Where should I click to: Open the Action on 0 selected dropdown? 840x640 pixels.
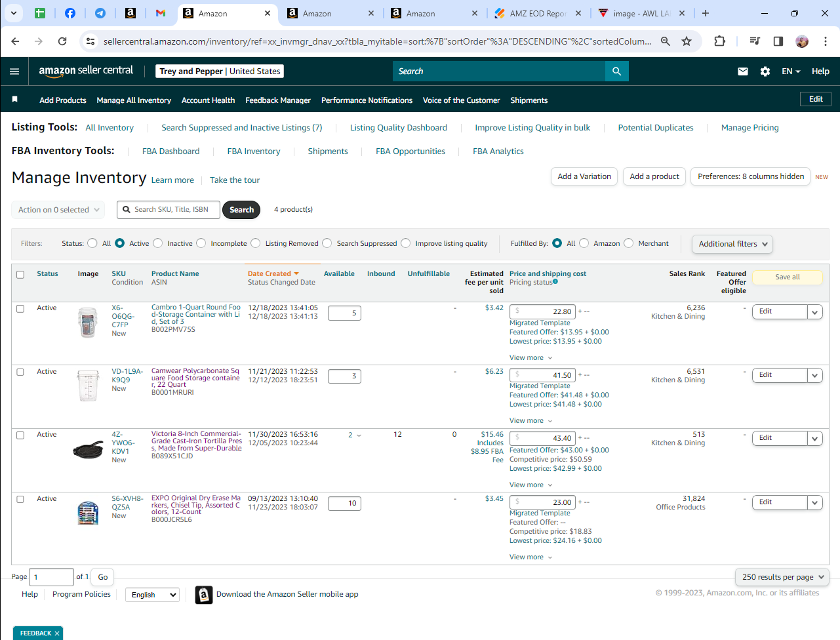coord(58,210)
